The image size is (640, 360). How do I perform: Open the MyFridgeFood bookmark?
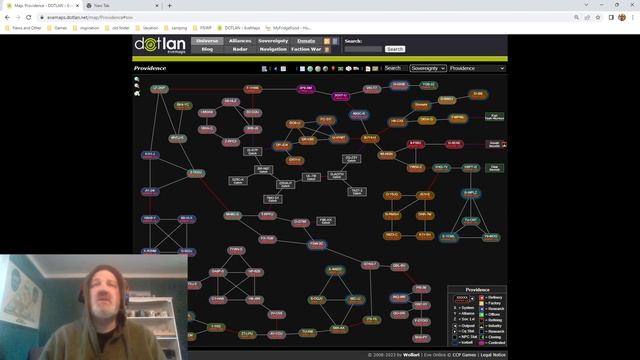pos(289,28)
